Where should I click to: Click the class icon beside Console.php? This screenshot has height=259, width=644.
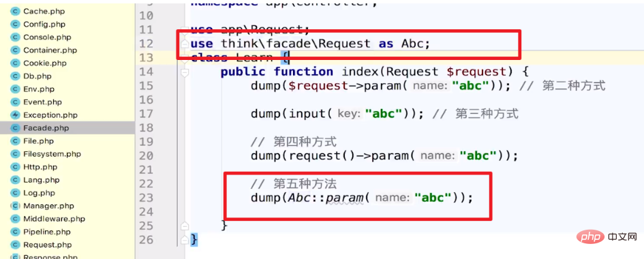tap(15, 37)
